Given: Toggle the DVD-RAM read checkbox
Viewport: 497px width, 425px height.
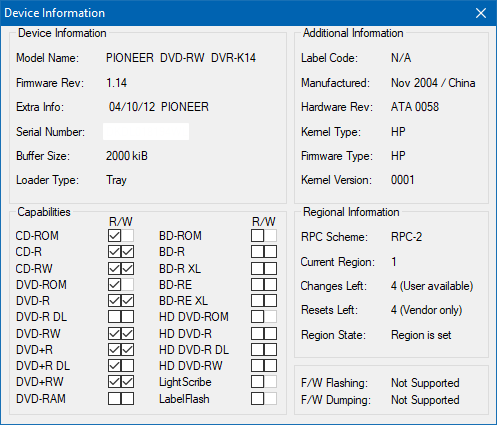Looking at the screenshot, I should 114,399.
